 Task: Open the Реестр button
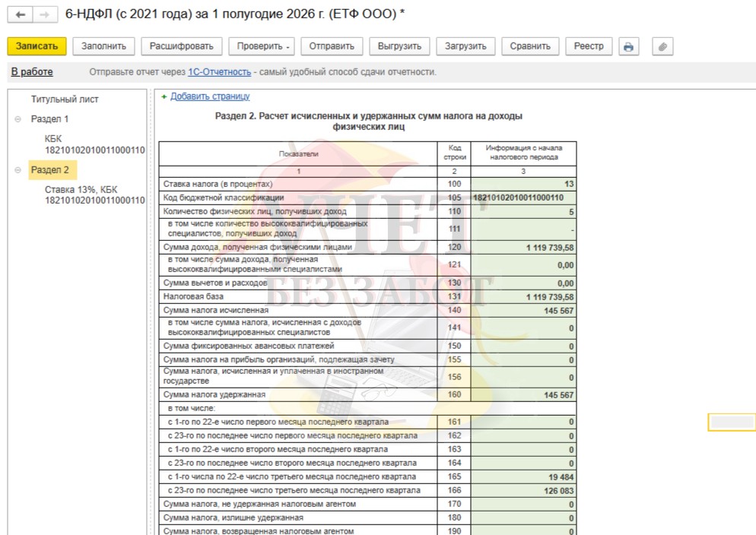[589, 46]
